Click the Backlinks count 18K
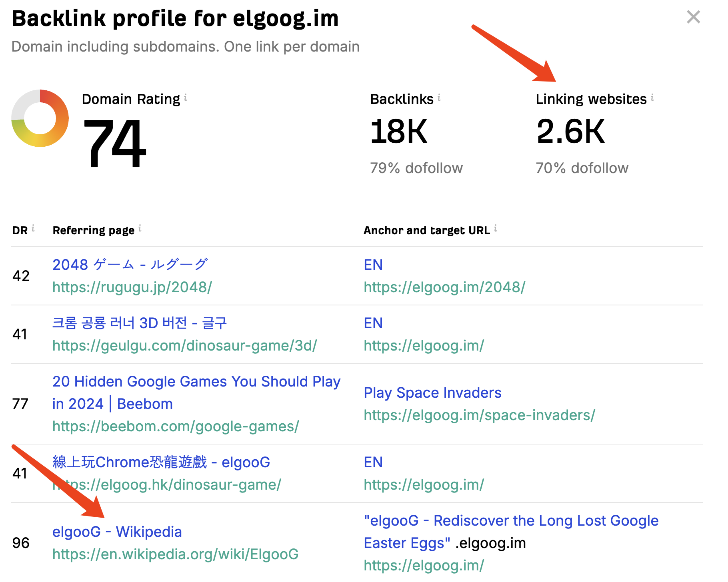728x582 pixels. (x=399, y=132)
